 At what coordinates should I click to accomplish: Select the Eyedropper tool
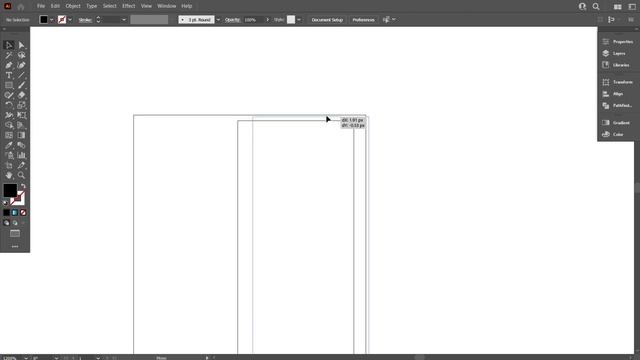click(9, 145)
